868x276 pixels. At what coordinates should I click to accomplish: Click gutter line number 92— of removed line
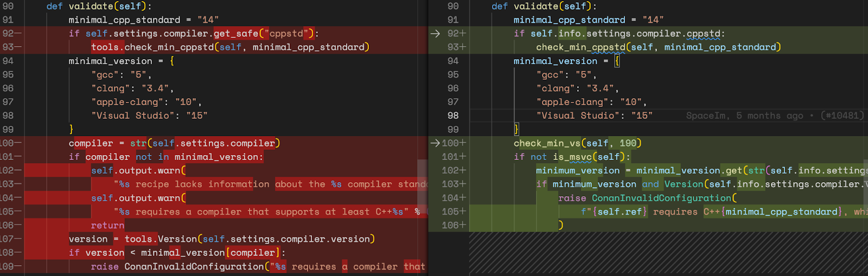[12, 34]
